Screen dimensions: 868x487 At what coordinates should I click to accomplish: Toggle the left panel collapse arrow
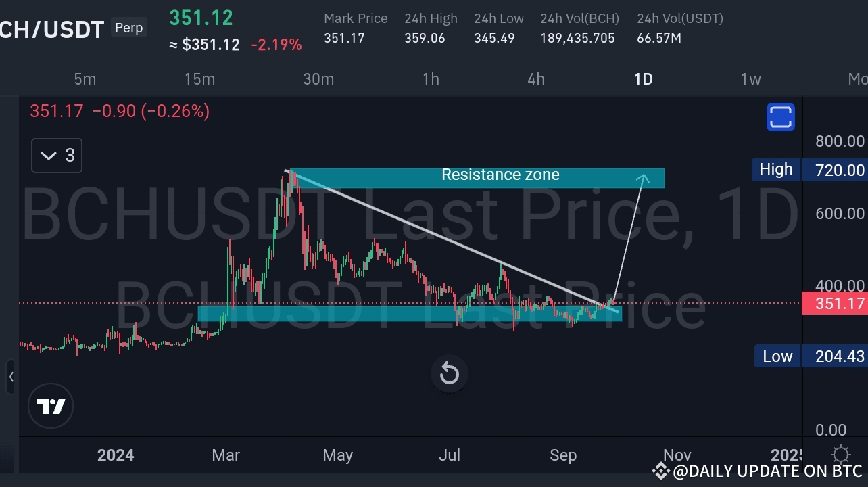(11, 377)
